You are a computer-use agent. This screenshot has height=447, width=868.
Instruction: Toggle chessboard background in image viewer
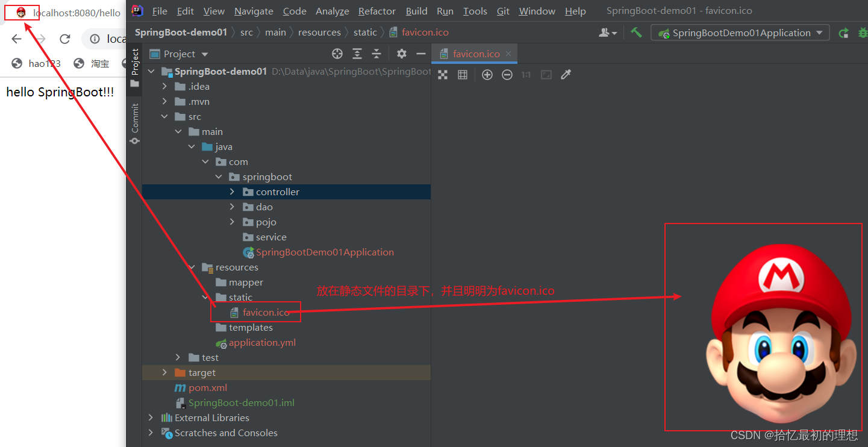(x=443, y=75)
